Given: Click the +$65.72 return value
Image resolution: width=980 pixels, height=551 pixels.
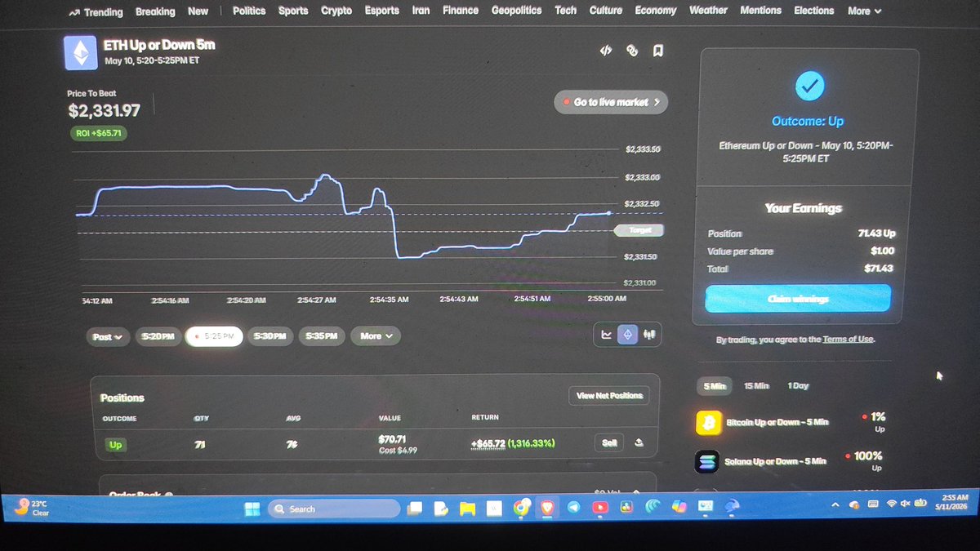Looking at the screenshot, I should pyautogui.click(x=489, y=443).
